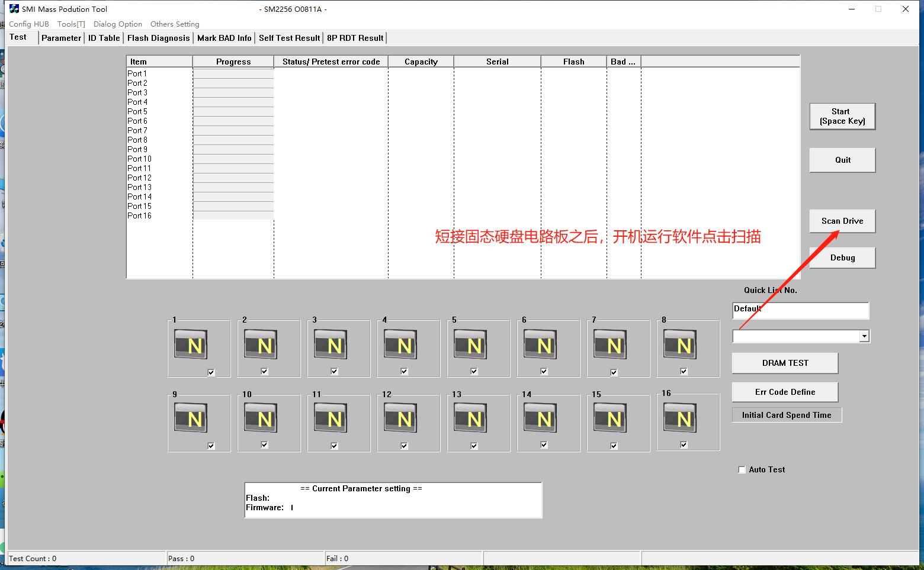Enable the Auto Test checkbox
The width and height of the screenshot is (924, 570).
pyautogui.click(x=742, y=469)
